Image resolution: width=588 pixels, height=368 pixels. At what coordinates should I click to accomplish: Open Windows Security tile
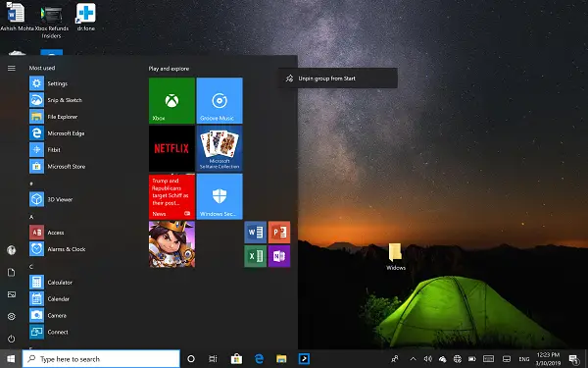[x=220, y=196]
